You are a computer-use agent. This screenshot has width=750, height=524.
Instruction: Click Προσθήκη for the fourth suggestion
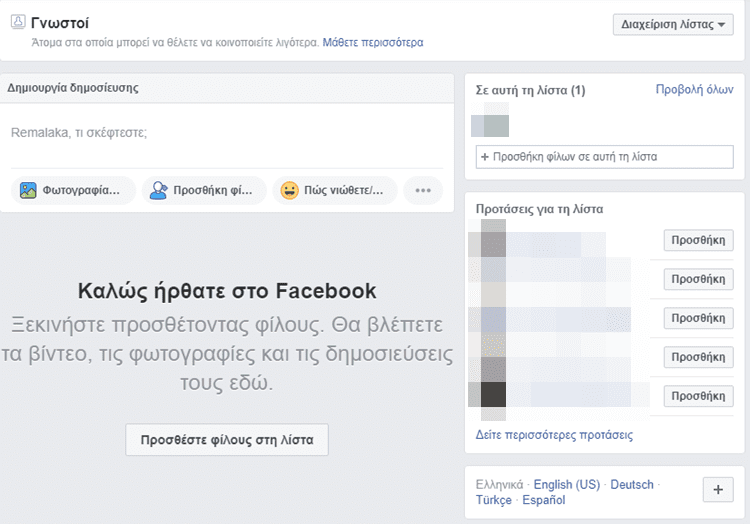point(698,357)
